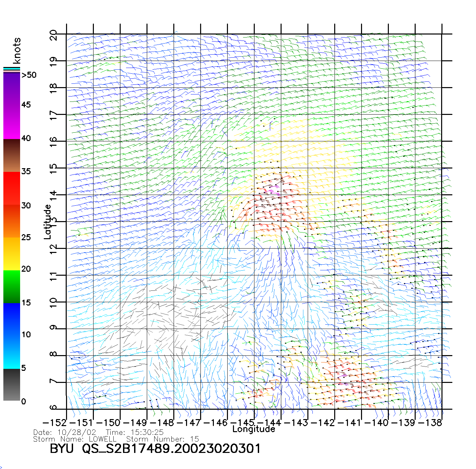
Task: Click the brown 35-40 knots legend segment
Action: [x=12, y=156]
